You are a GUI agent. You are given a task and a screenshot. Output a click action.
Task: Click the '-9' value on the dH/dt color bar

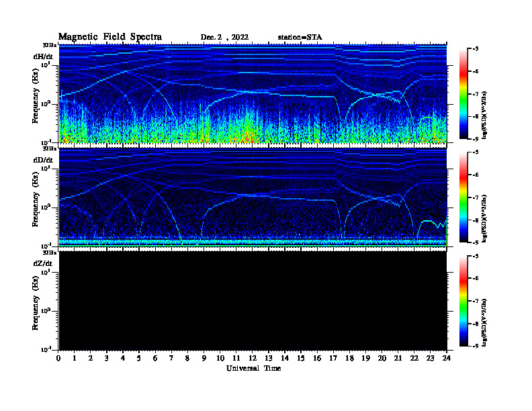[x=476, y=139]
